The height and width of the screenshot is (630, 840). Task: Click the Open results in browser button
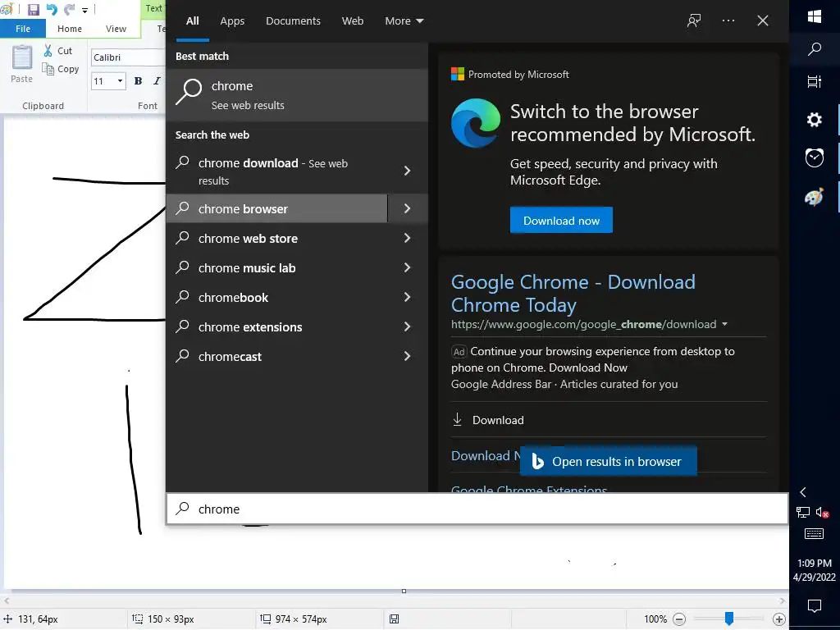[x=608, y=461]
